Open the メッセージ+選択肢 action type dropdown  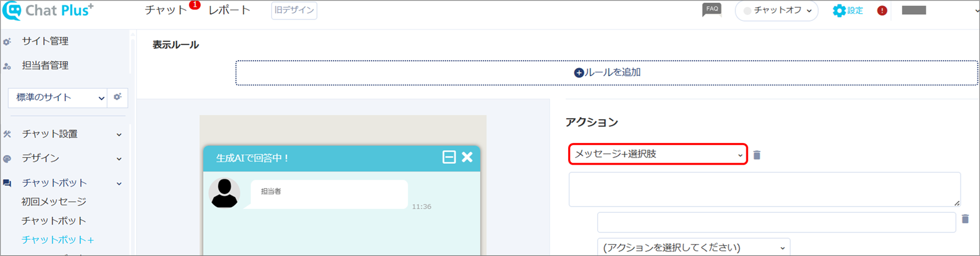click(658, 154)
